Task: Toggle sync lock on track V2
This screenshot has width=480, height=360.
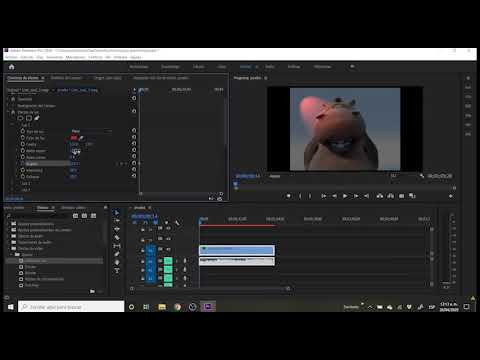Action: coord(160,238)
